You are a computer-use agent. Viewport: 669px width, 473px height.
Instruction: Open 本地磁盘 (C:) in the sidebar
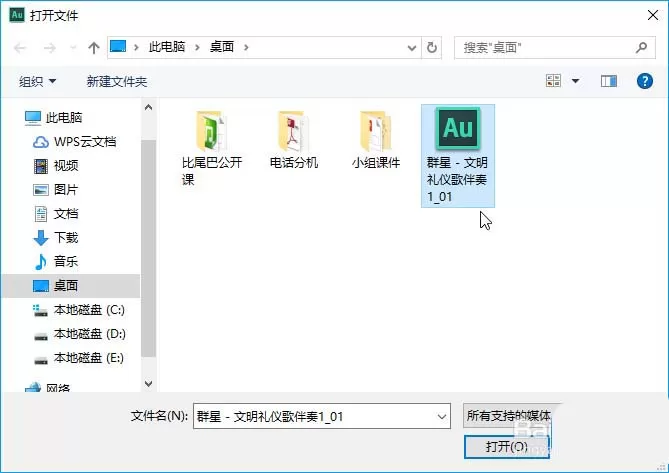(79, 310)
